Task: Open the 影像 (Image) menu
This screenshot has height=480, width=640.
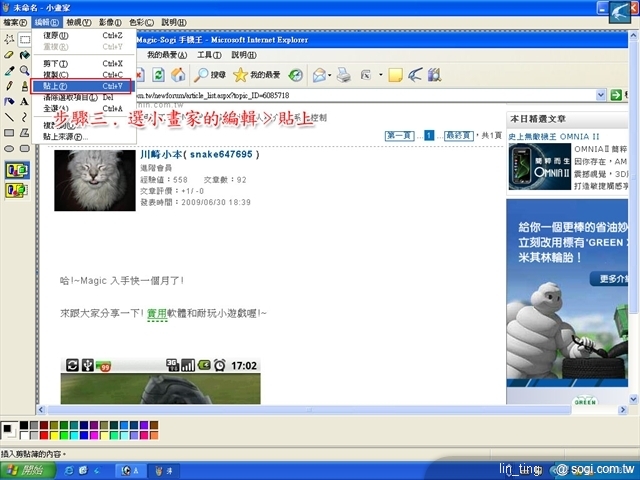Action: pos(110,22)
